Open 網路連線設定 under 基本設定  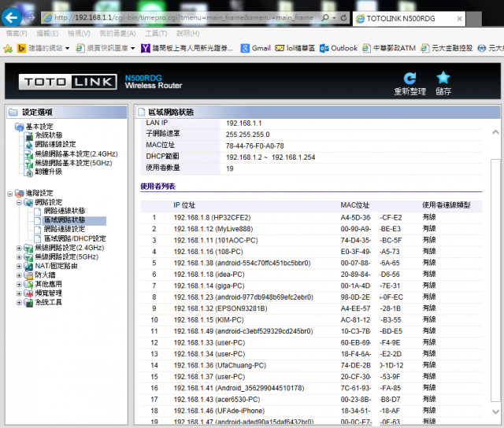click(55, 145)
